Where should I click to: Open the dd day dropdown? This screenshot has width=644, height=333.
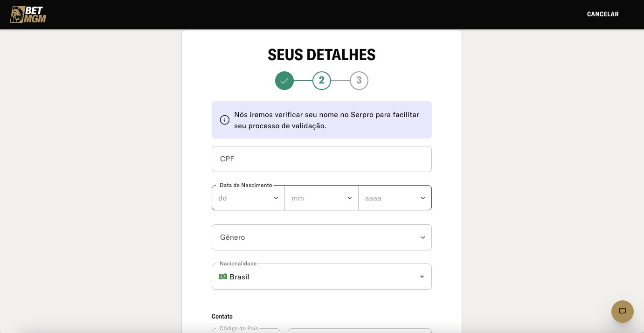(249, 198)
